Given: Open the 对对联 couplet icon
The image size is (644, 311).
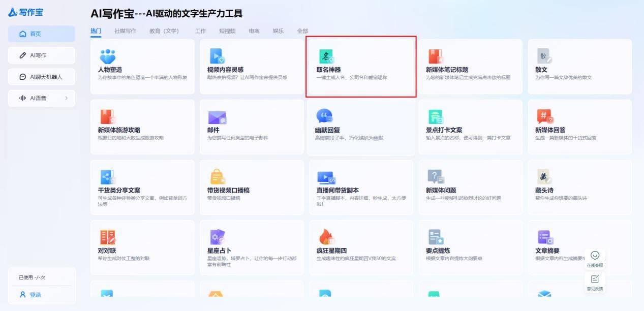Looking at the screenshot, I should [x=107, y=237].
